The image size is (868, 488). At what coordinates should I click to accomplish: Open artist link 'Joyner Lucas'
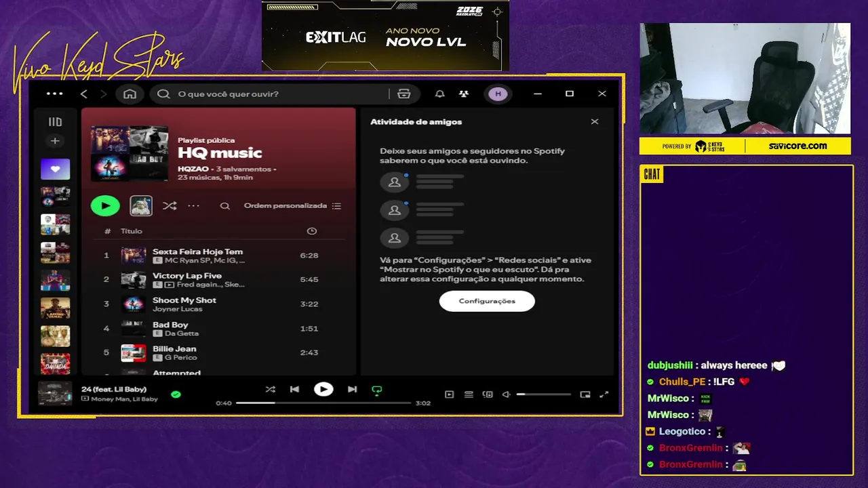coord(178,309)
